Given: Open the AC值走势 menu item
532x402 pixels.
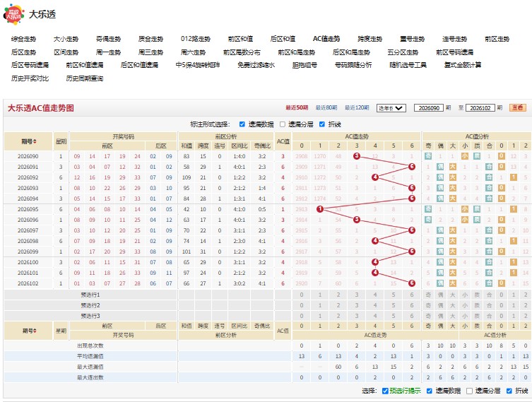Looking at the screenshot, I should coord(326,39).
